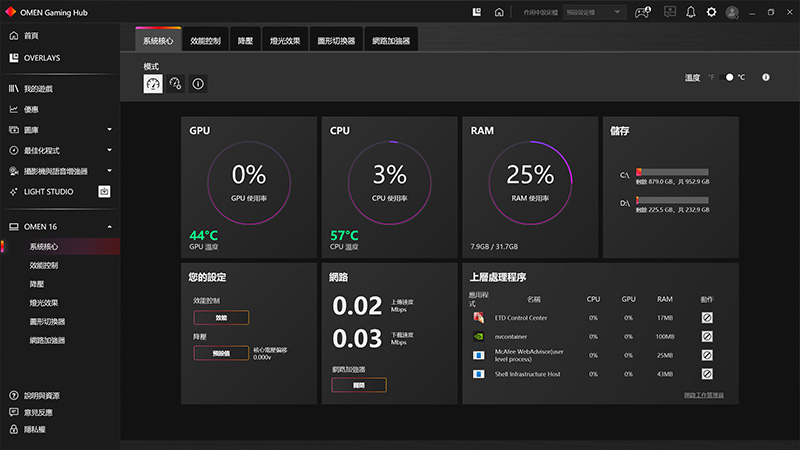
Task: Collapse the OMEN 16 sidebar section
Action: coord(109,226)
